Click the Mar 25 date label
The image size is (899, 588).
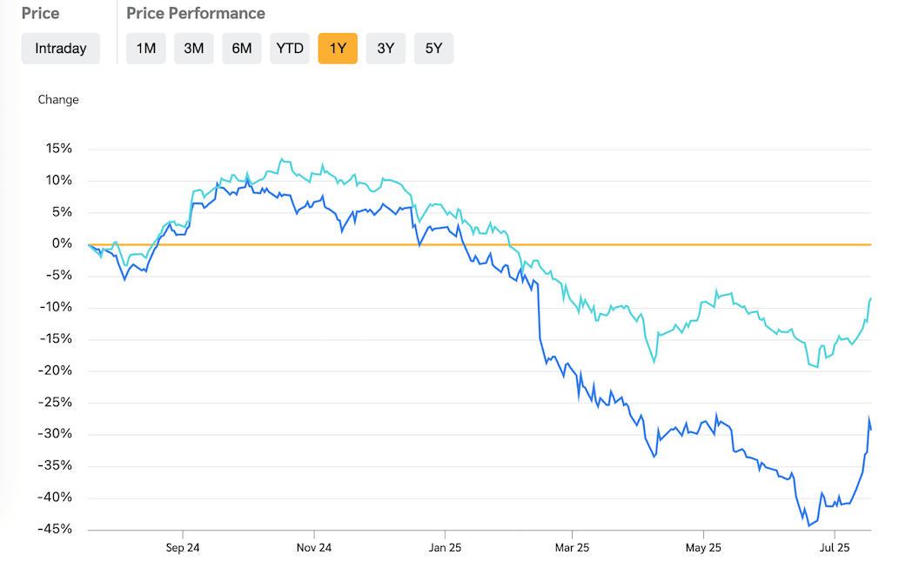(572, 548)
